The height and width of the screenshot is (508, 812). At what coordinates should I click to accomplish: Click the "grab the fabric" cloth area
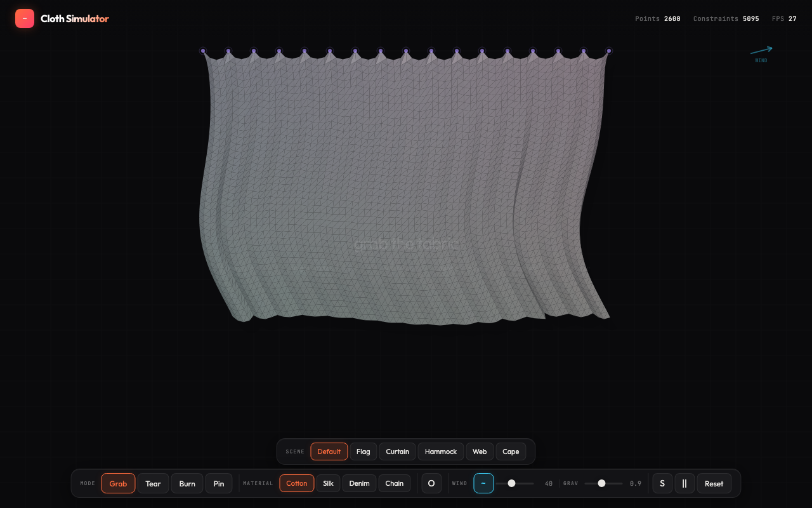406,244
